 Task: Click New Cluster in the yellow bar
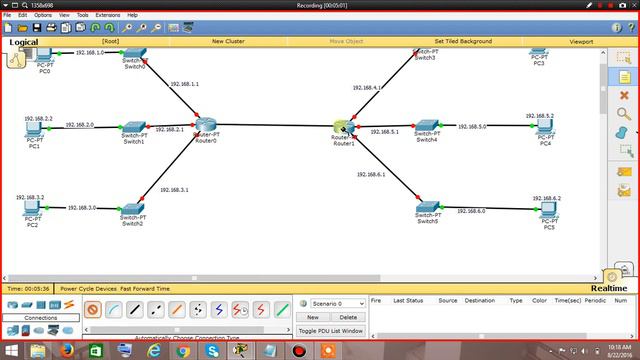coord(228,41)
